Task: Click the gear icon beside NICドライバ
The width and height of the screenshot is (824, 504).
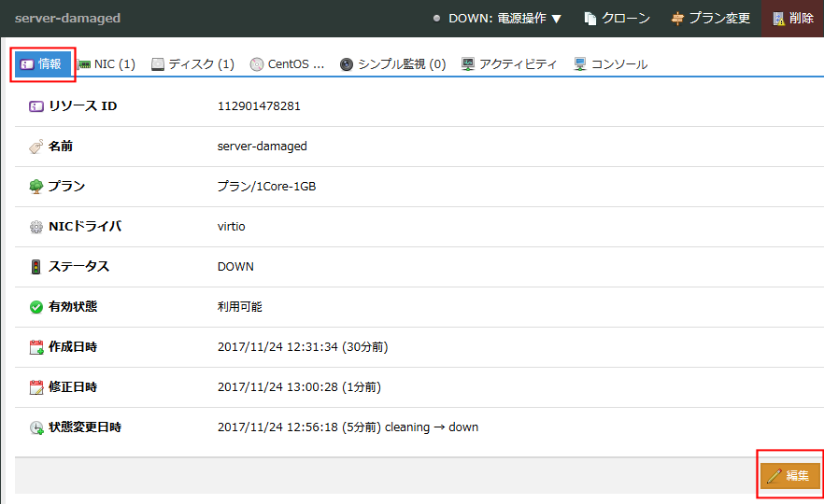Action: 36,227
